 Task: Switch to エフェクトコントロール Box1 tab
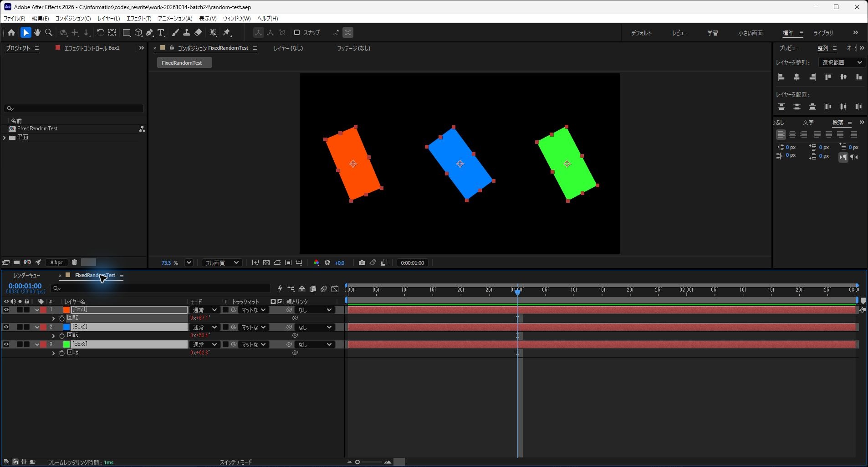click(92, 48)
